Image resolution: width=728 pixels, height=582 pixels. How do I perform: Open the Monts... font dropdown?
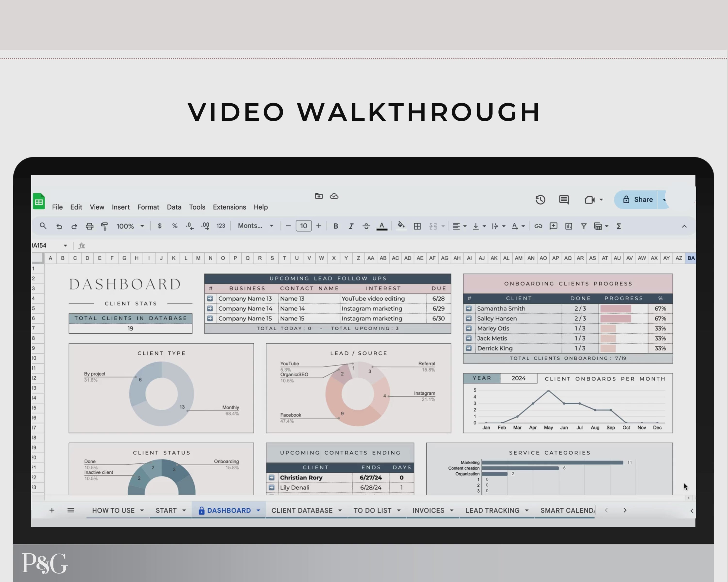pyautogui.click(x=255, y=226)
